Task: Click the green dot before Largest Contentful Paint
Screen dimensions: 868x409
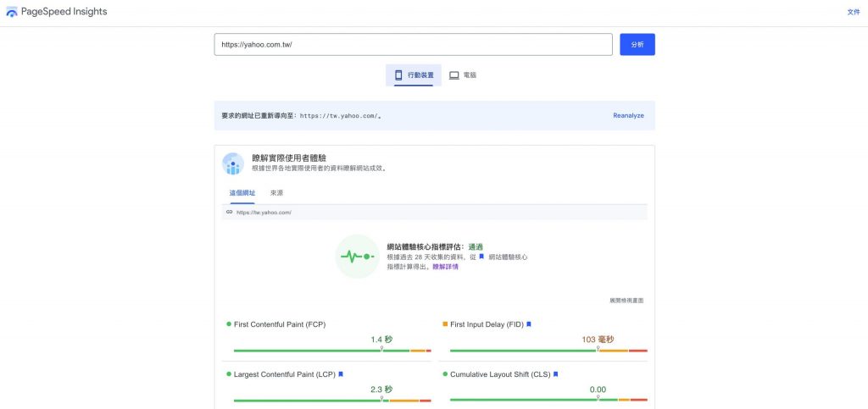Action: (x=229, y=374)
